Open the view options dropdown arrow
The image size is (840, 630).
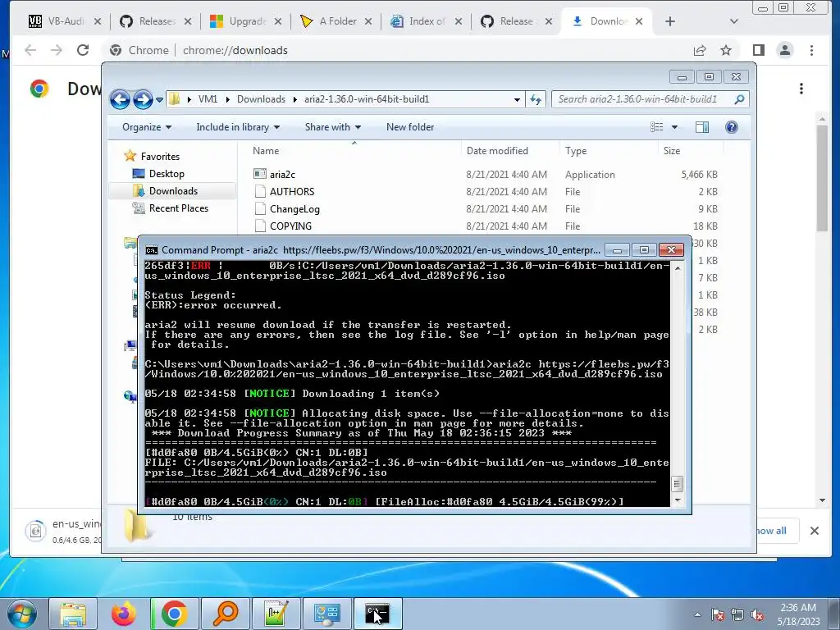(674, 127)
